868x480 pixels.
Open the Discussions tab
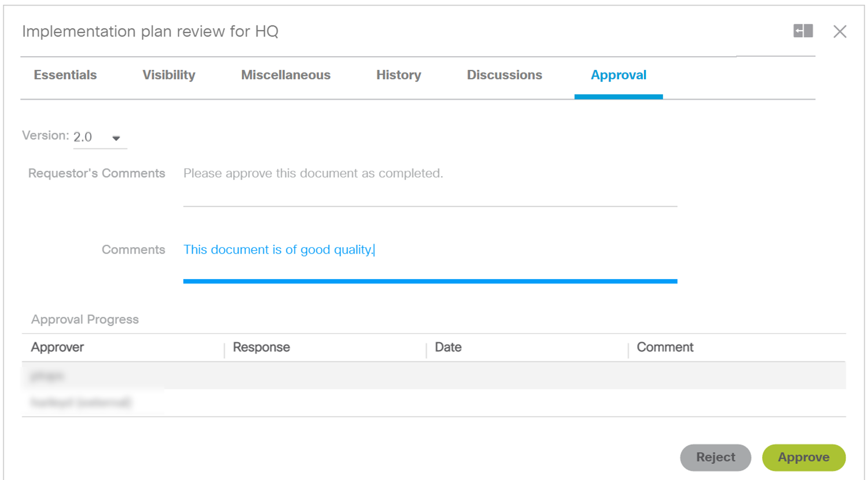(505, 75)
